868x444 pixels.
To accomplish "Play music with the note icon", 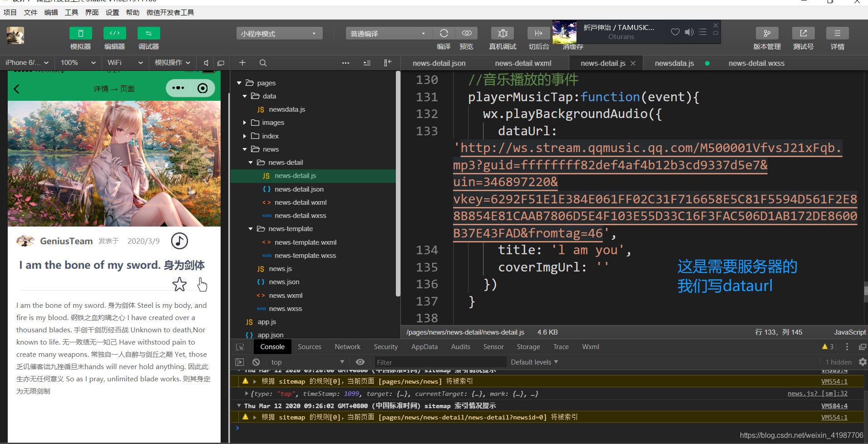I will tap(179, 241).
